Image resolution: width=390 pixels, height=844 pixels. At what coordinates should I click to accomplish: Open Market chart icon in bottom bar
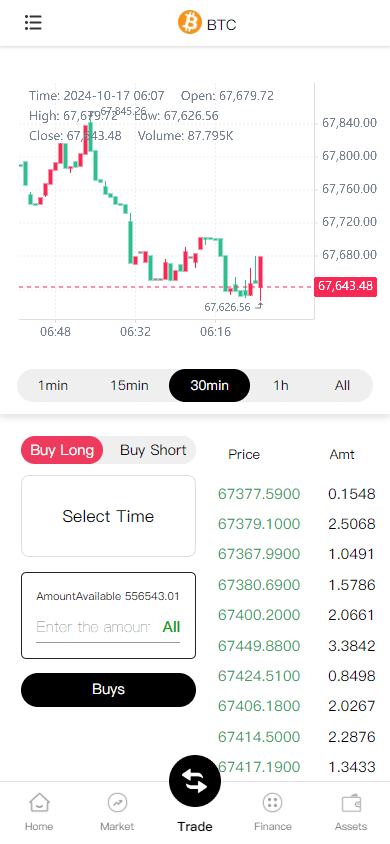coord(117,803)
